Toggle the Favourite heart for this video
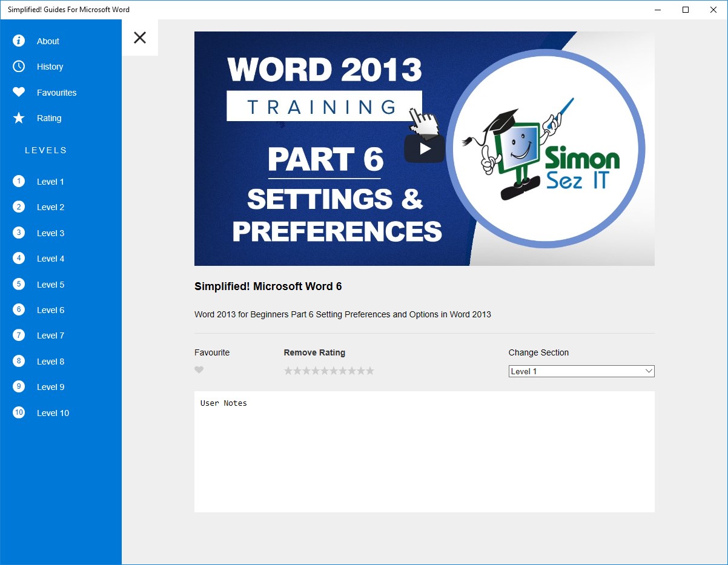The width and height of the screenshot is (728, 565). [199, 370]
